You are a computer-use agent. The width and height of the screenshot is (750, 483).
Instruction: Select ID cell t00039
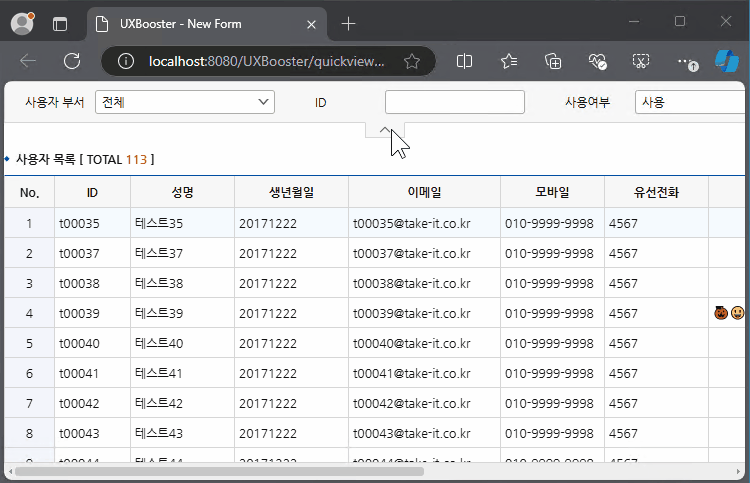click(92, 313)
